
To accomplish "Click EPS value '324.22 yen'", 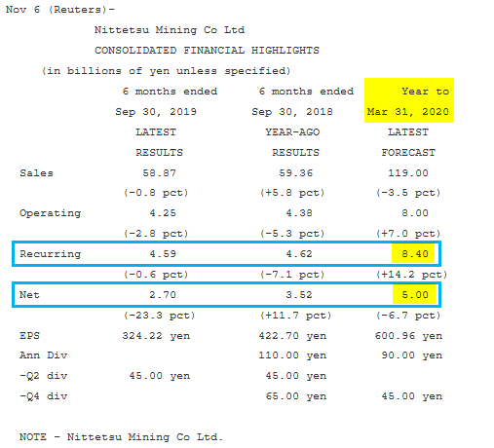I will [156, 336].
